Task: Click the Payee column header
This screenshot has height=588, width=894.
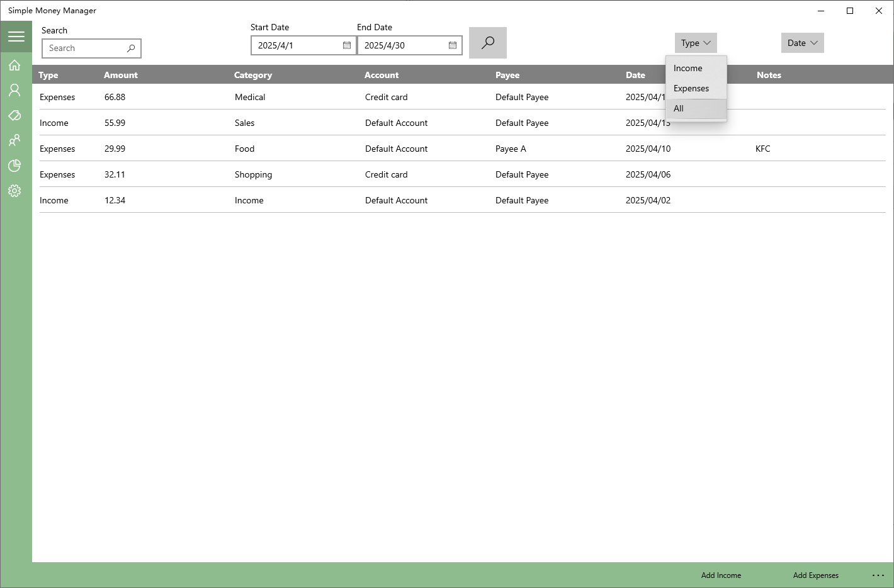Action: point(507,75)
